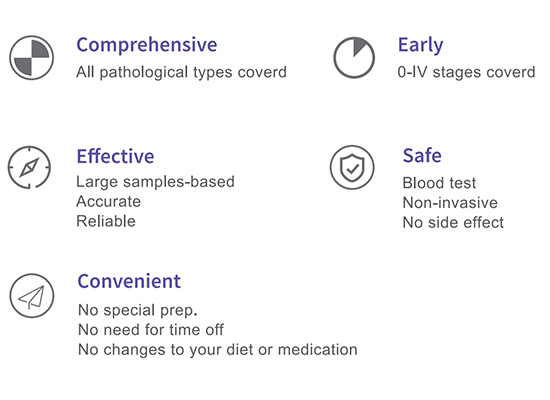Click the Safe shield checkmark icon
This screenshot has width=550, height=400.
pos(352,167)
